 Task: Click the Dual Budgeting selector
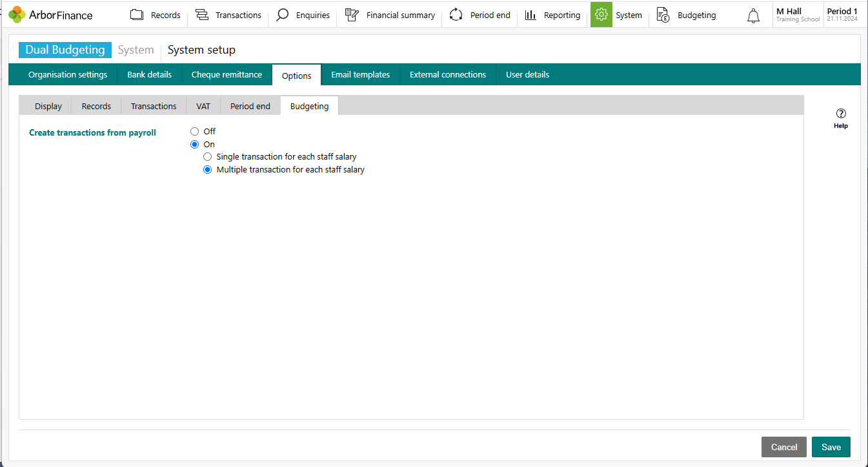65,50
